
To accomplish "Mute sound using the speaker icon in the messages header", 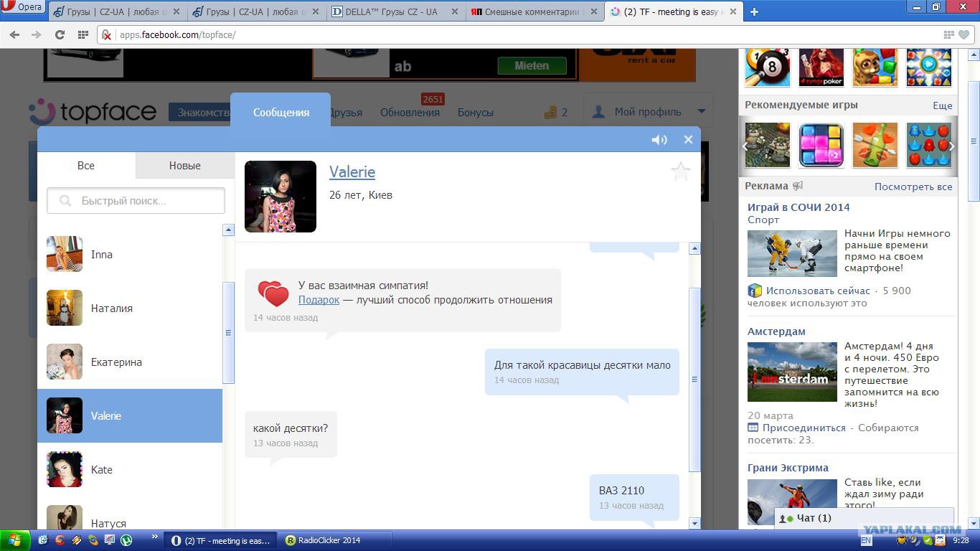I will (659, 140).
